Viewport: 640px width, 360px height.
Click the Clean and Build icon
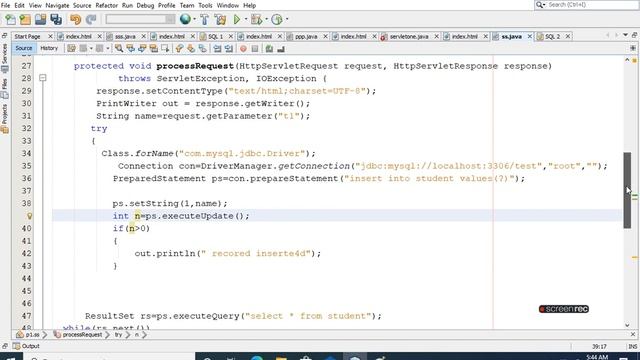click(x=220, y=19)
